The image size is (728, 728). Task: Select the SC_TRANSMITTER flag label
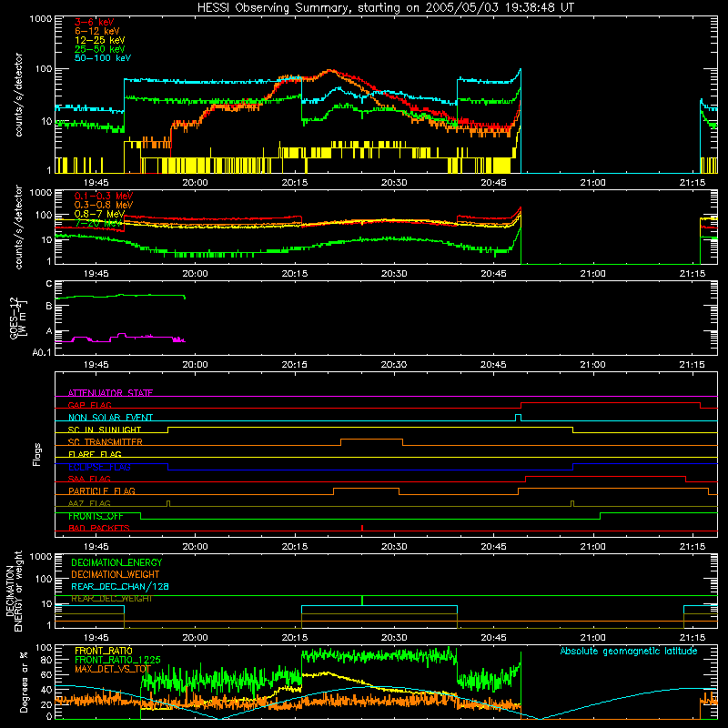(x=106, y=442)
